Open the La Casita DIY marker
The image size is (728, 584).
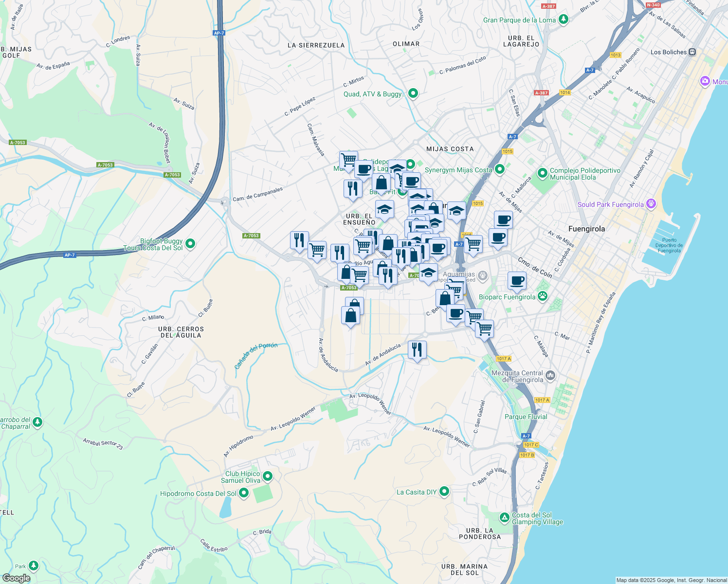tap(443, 492)
